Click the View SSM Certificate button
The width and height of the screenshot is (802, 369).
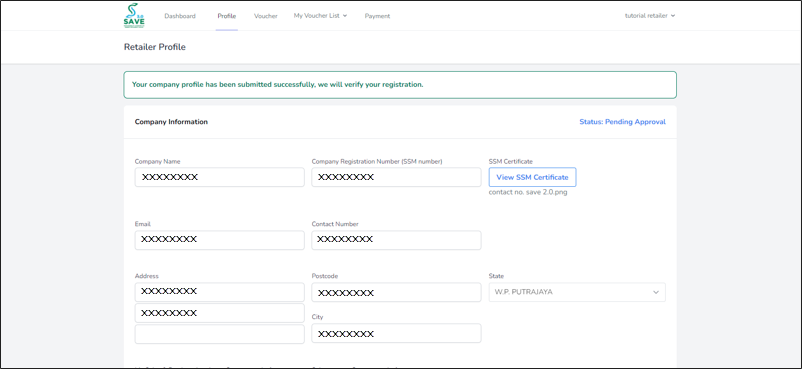pos(532,177)
